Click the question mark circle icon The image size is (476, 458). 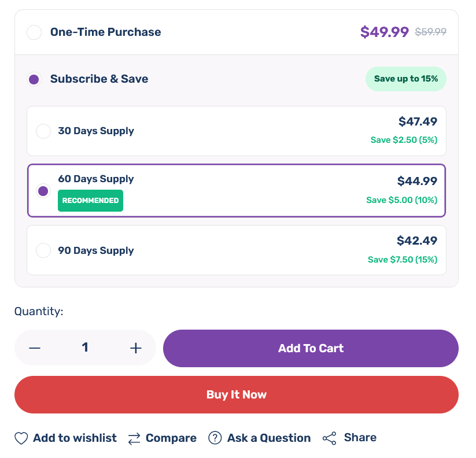coord(215,438)
